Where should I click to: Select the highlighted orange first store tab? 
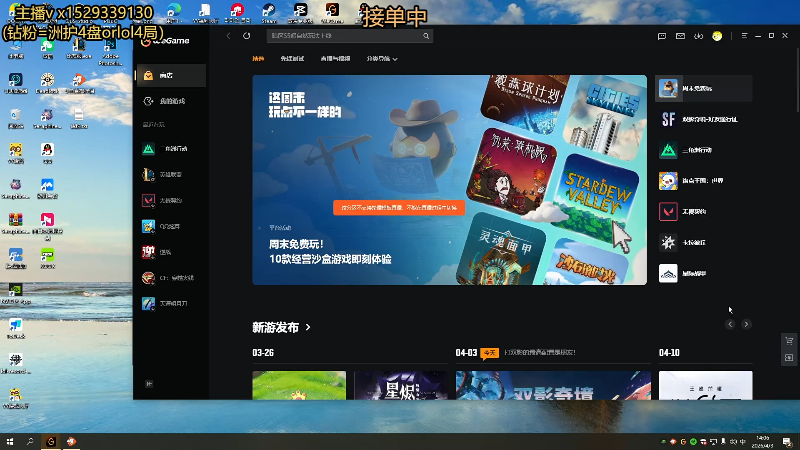(x=258, y=59)
